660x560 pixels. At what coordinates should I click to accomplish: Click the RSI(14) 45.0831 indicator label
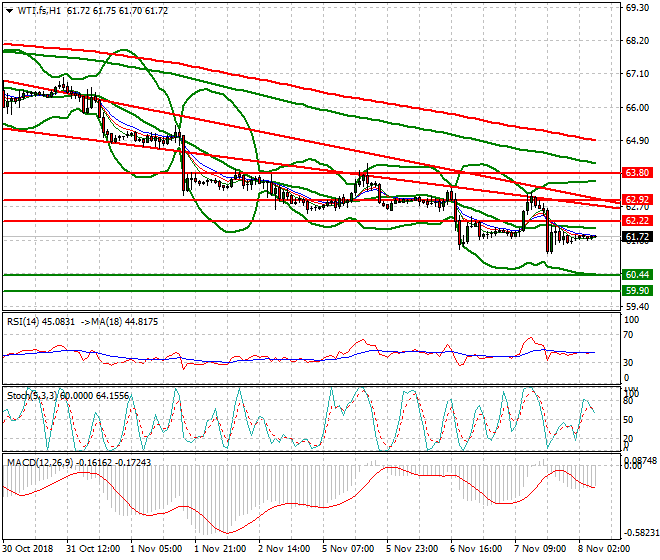click(41, 322)
